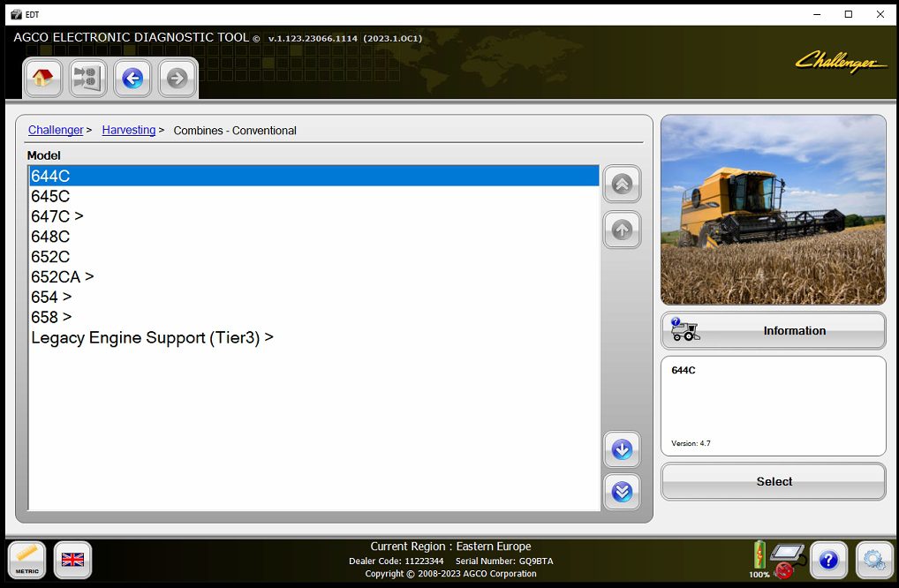This screenshot has width=899, height=588.
Task: Click the Home icon in the toolbar
Action: pyautogui.click(x=42, y=79)
